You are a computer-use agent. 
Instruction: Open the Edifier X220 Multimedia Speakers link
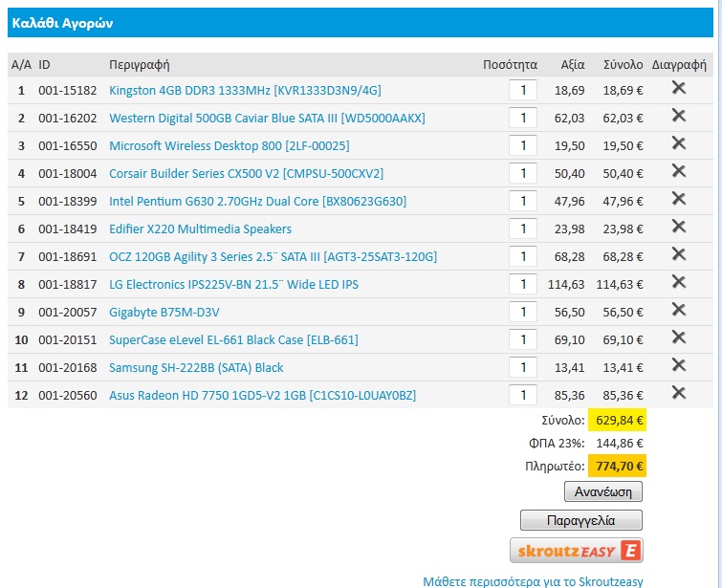click(x=200, y=229)
